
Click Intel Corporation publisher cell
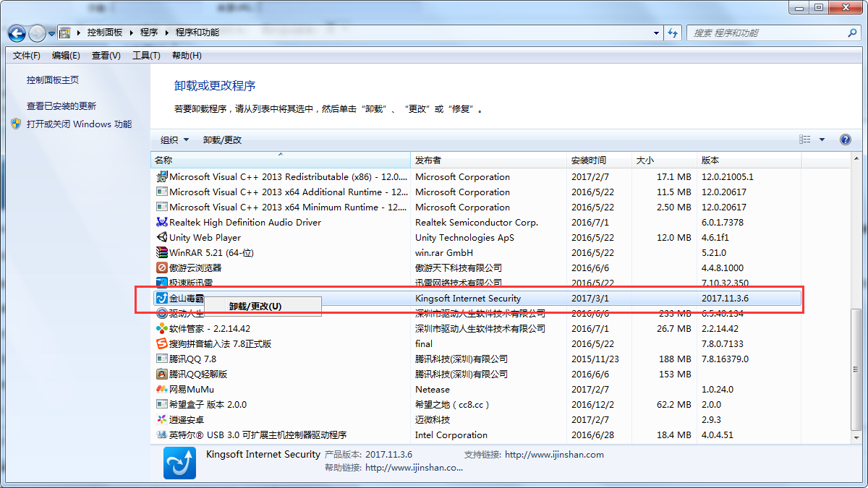click(451, 435)
